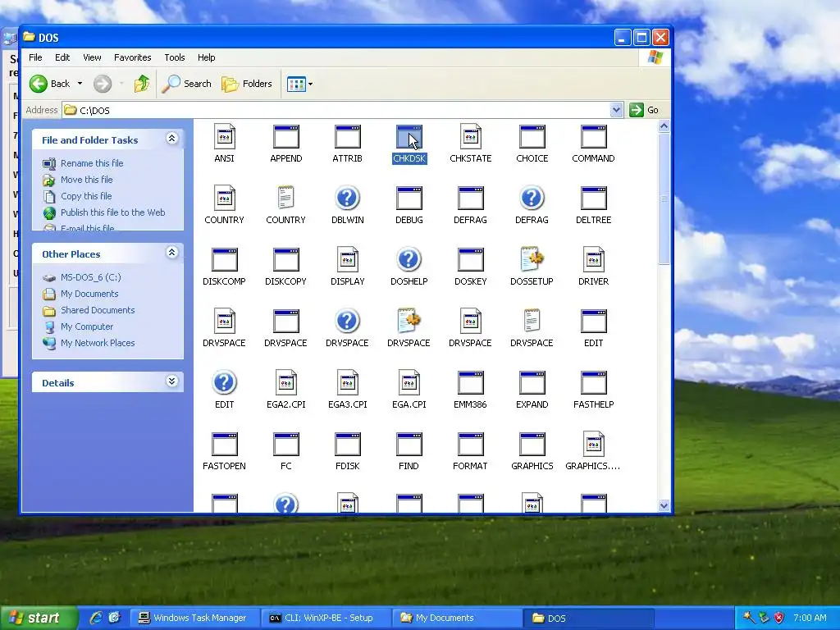The width and height of the screenshot is (840, 630).
Task: Click Move this file link
Action: [x=87, y=180]
